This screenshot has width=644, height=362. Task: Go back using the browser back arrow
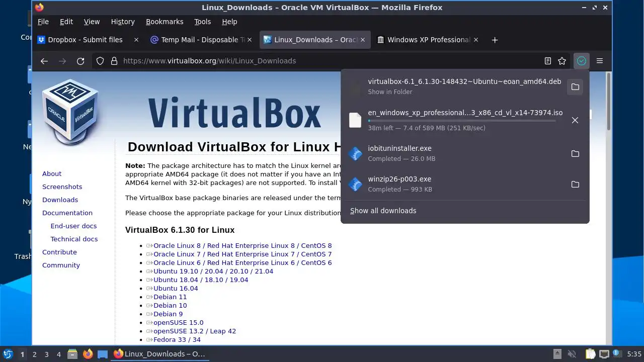pyautogui.click(x=44, y=61)
